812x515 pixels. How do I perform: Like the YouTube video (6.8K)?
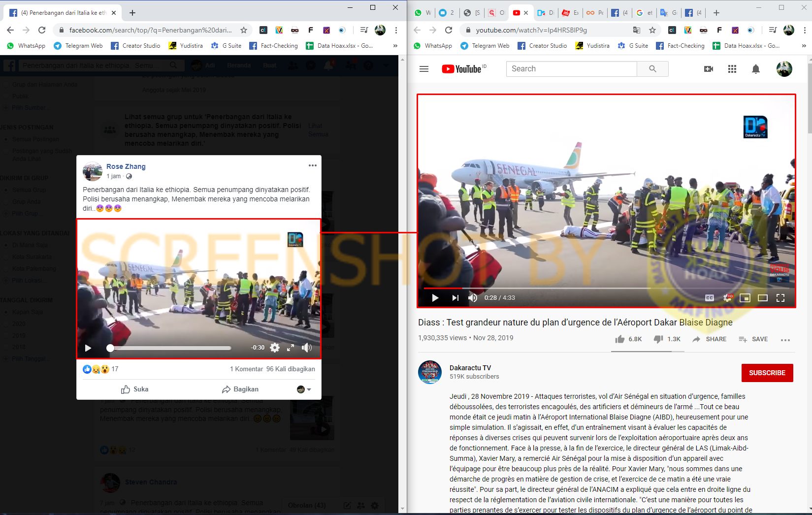[628, 339]
